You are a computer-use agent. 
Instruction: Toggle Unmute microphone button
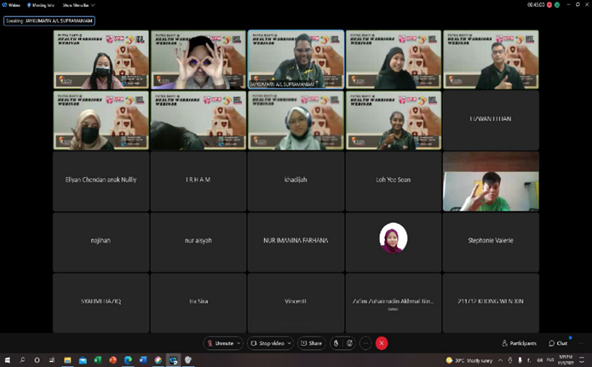(220, 343)
